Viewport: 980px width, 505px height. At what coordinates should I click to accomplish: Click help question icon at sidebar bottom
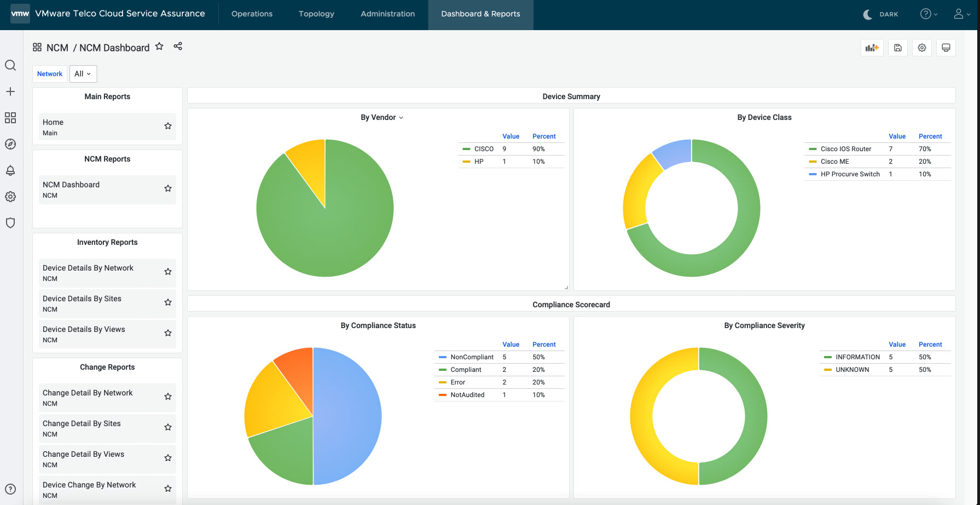(x=10, y=489)
